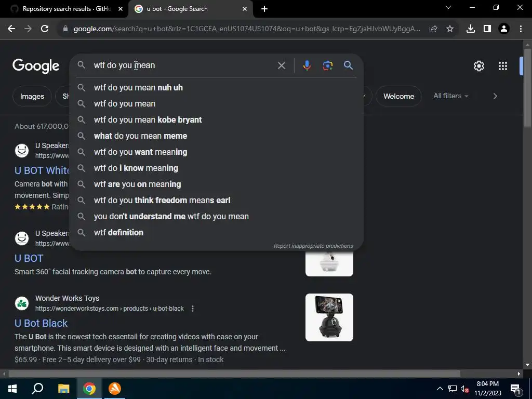This screenshot has width=532, height=399.
Task: Open network status tray icon
Action: pos(453,389)
